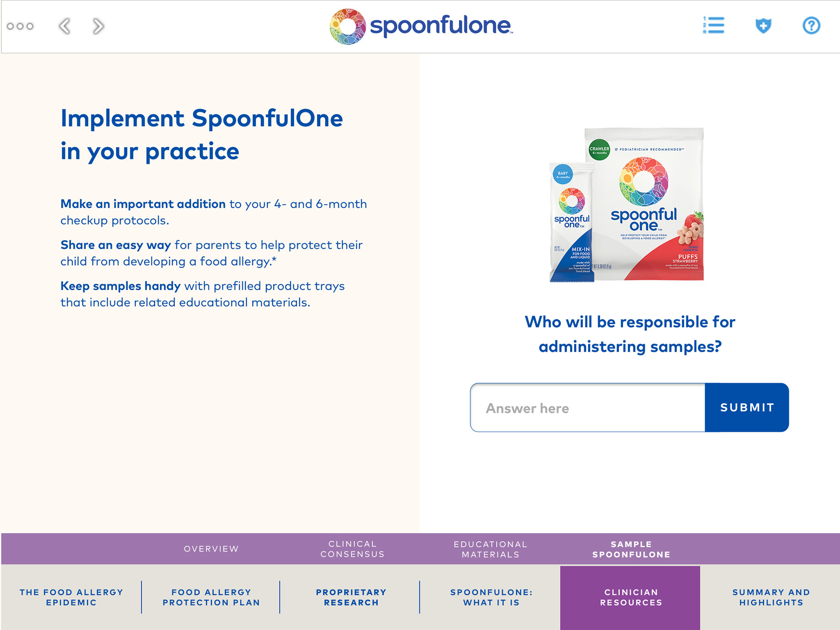Go back with the left chevron arrow
This screenshot has height=630, width=840.
(x=65, y=26)
